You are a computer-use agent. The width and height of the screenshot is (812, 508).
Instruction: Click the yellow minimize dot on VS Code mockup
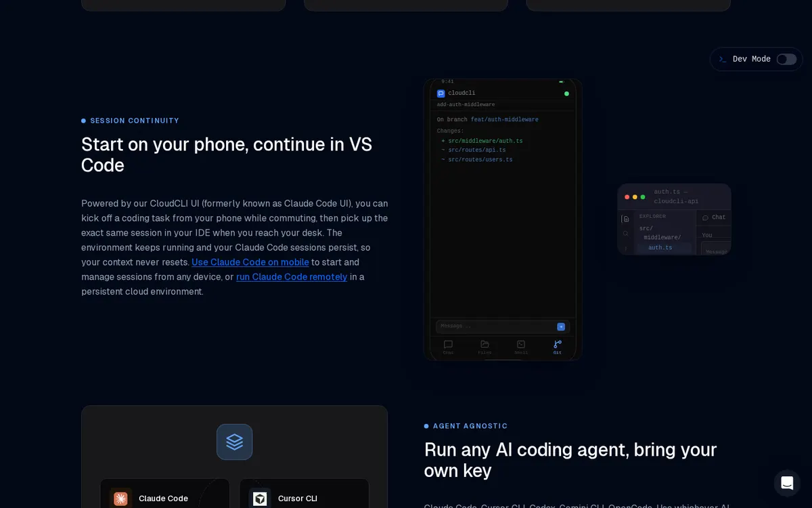click(x=635, y=197)
